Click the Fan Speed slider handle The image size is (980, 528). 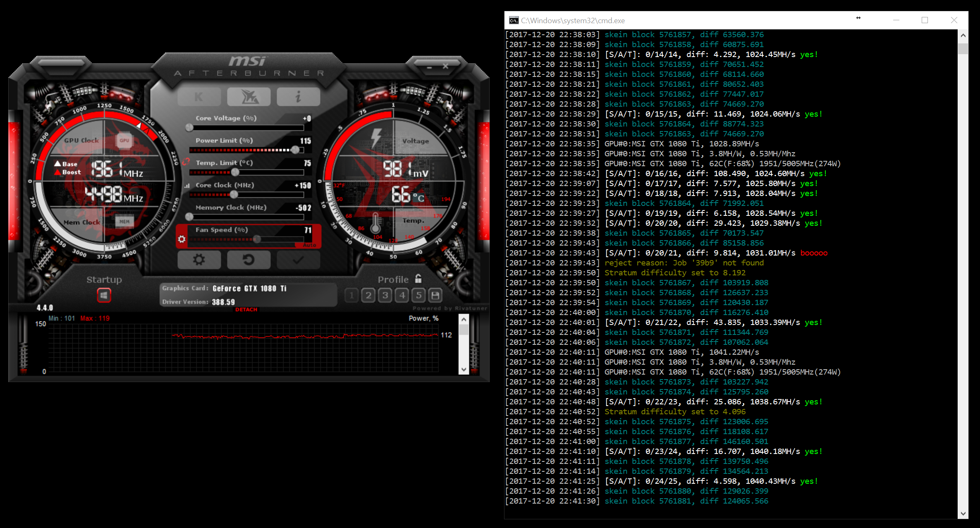click(x=257, y=239)
